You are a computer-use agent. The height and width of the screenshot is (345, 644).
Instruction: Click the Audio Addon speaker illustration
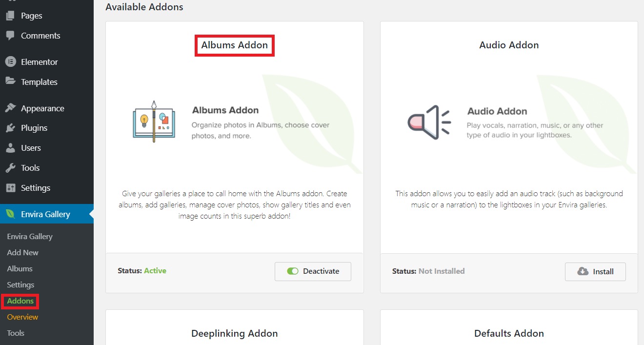(429, 122)
